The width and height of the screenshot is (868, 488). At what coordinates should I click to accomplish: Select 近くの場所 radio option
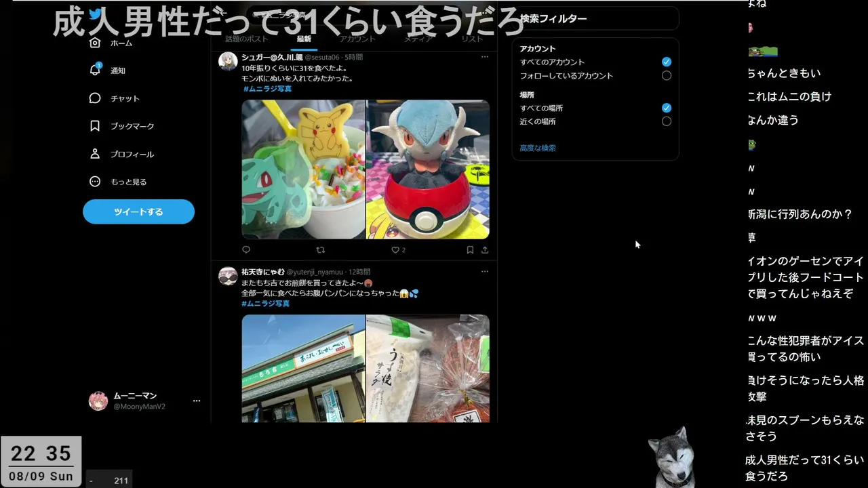point(667,121)
